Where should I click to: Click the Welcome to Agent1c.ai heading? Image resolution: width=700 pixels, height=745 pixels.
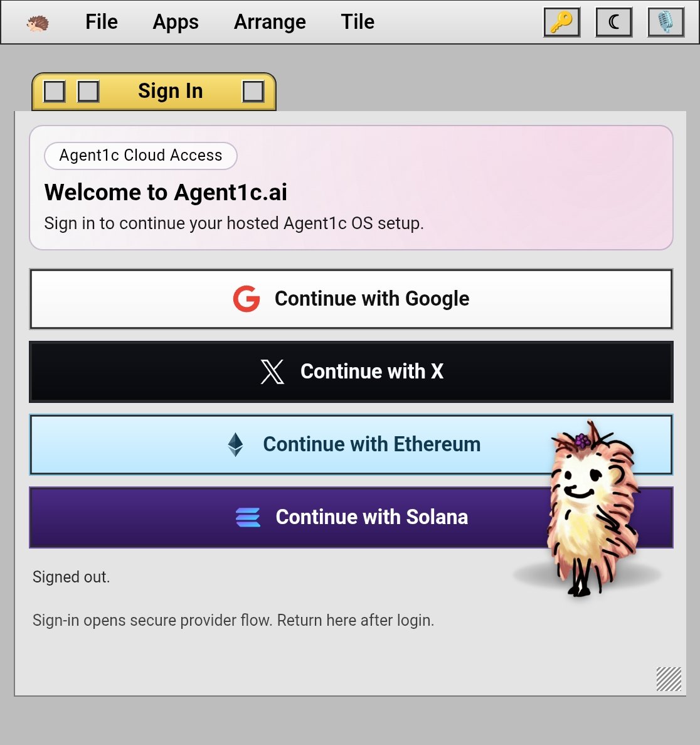166,193
